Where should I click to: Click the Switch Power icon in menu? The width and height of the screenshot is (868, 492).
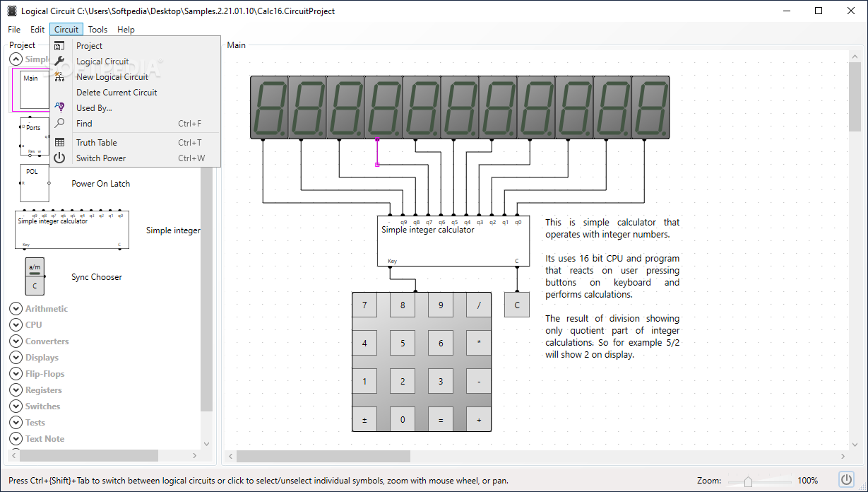click(x=60, y=158)
